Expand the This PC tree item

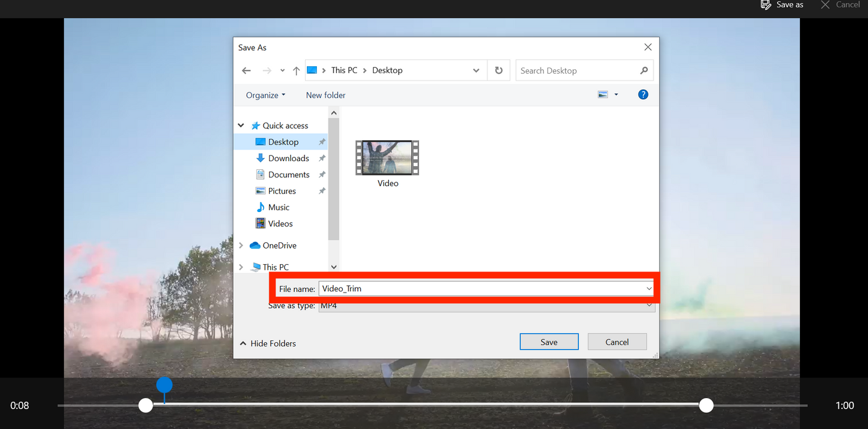[241, 267]
